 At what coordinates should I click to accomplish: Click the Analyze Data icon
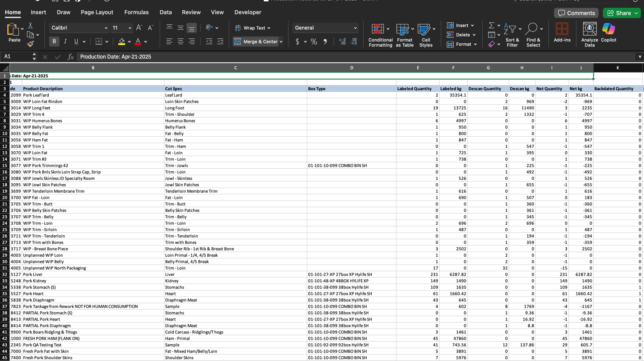(x=589, y=34)
